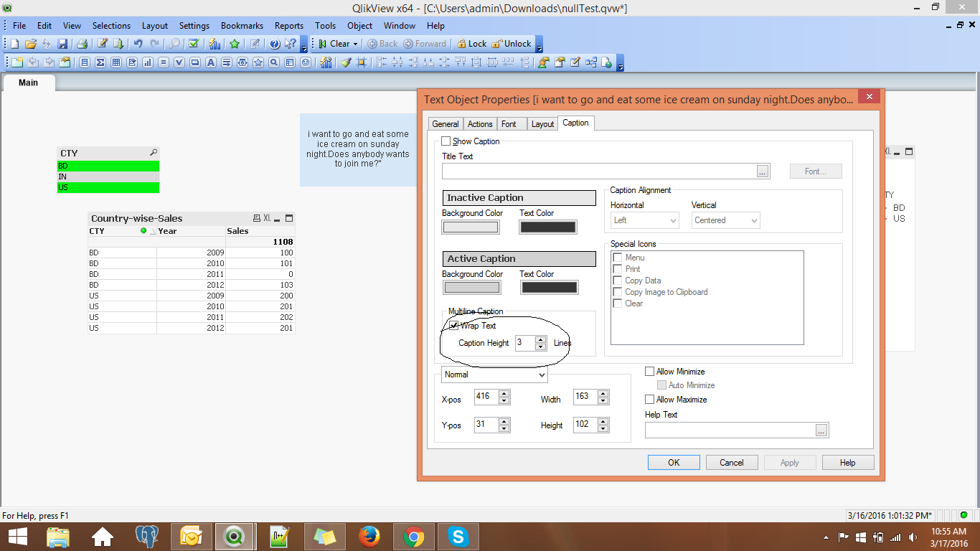980x551 pixels.
Task: Switch to the General tab
Action: pyautogui.click(x=446, y=124)
